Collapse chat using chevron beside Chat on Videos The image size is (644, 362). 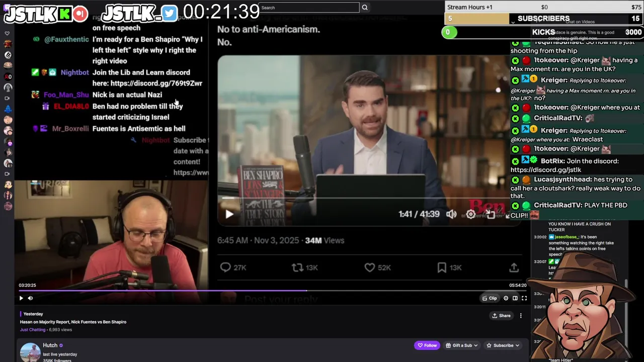coord(513,22)
